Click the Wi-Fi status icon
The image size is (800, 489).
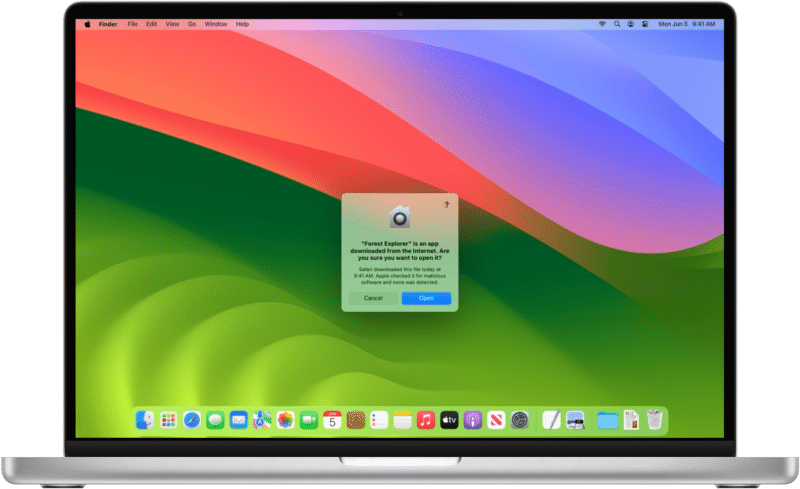pyautogui.click(x=602, y=24)
